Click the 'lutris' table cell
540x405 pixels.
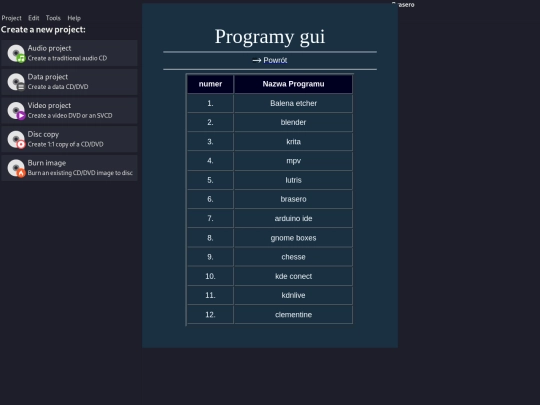293,180
